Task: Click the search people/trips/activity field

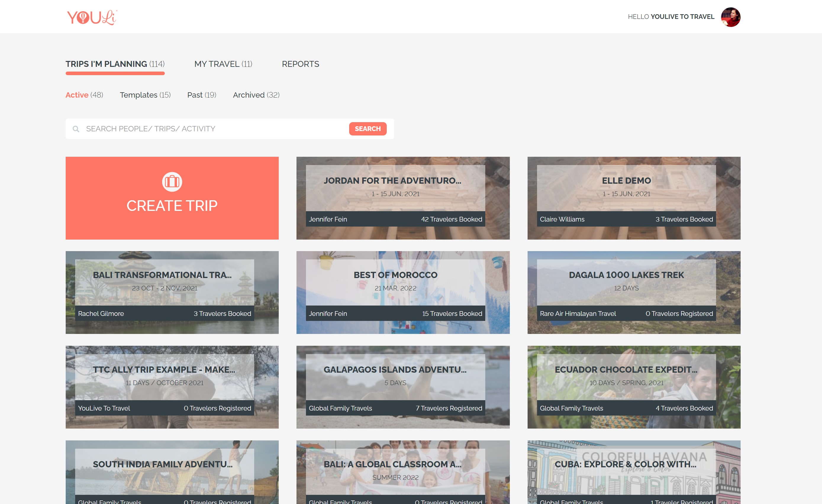Action: click(x=200, y=128)
